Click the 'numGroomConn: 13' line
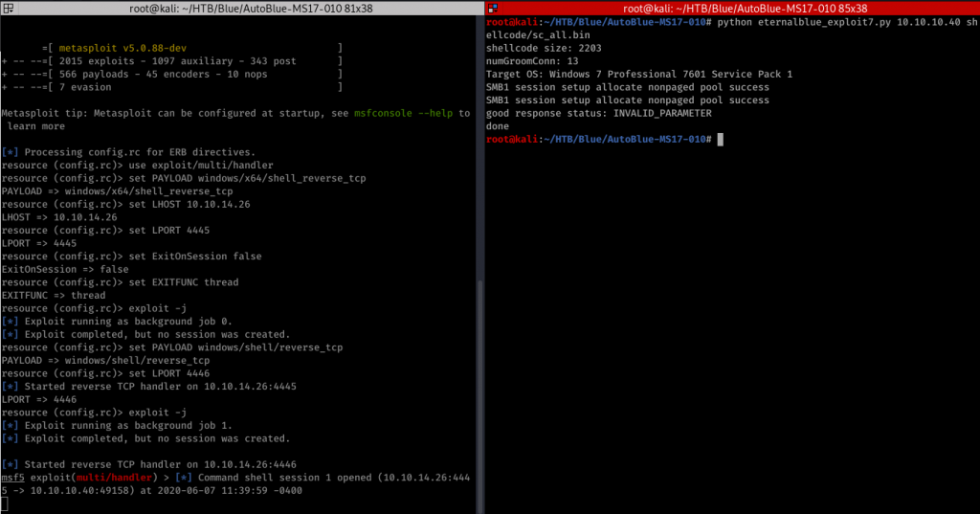Image resolution: width=980 pixels, height=514 pixels. coord(532,61)
